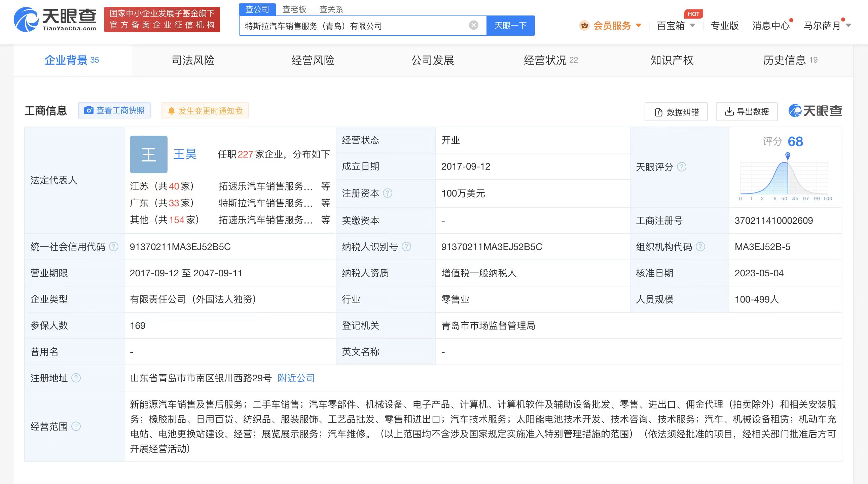Screen dimensions: 868x484
Task: Click the 发生变更时通知我 button
Action: (x=205, y=110)
